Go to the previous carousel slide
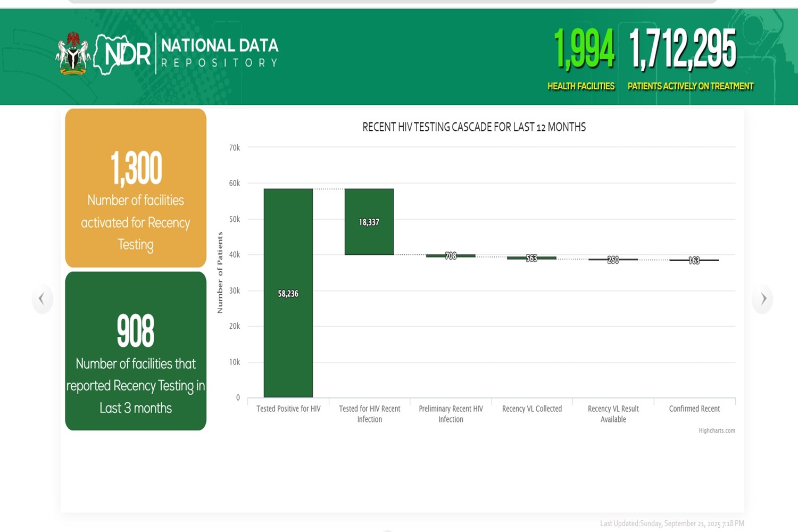 42,299
